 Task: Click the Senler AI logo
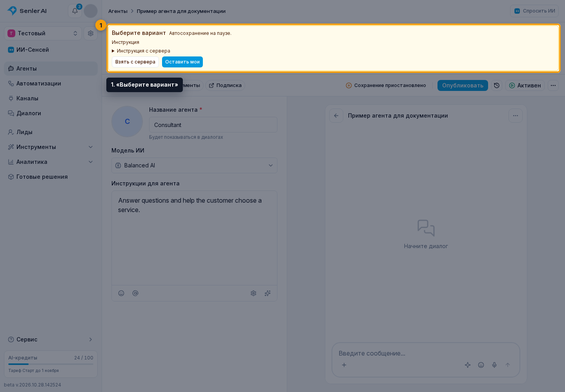pos(27,11)
